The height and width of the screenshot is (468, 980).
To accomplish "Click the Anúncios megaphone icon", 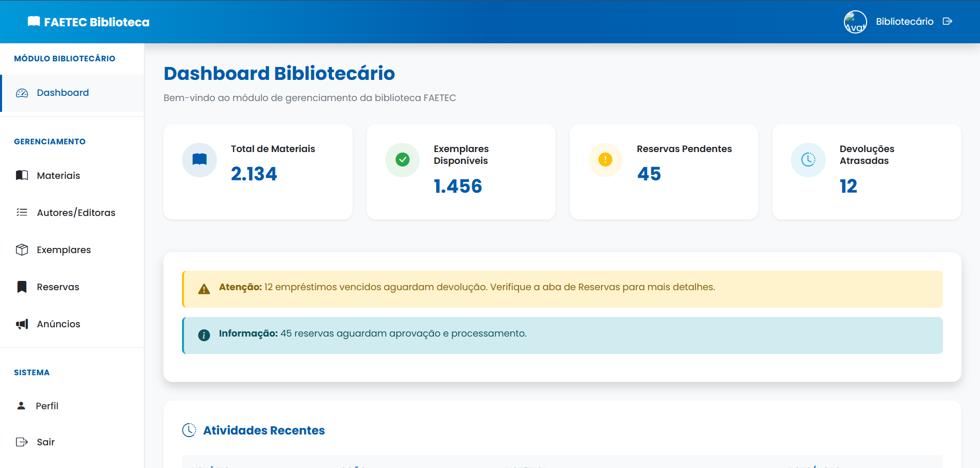I will pyautogui.click(x=22, y=324).
